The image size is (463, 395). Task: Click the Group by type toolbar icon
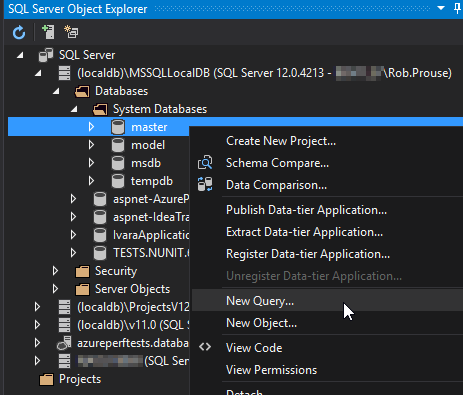click(71, 32)
